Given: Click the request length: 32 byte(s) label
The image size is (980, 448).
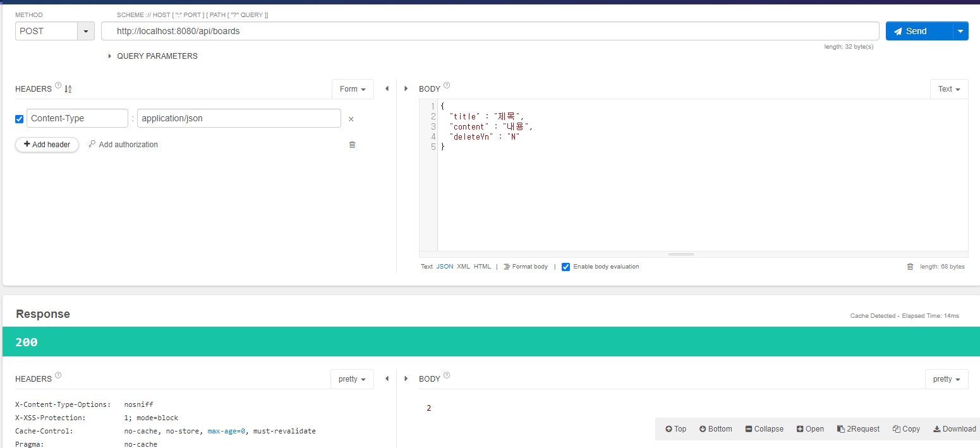Looking at the screenshot, I should [x=849, y=47].
